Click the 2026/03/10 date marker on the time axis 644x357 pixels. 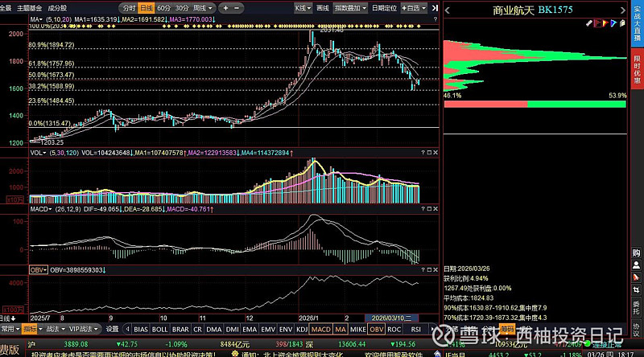[x=391, y=318]
